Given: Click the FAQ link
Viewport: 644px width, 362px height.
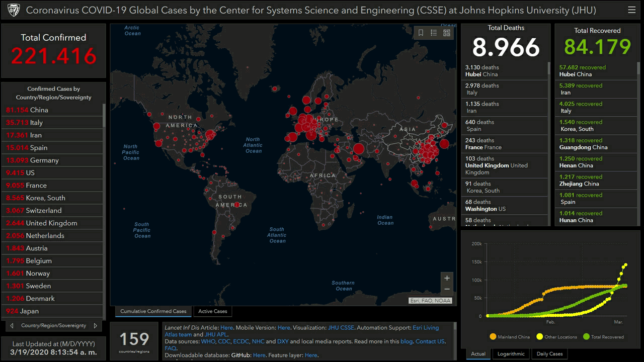Looking at the screenshot, I should point(170,348).
